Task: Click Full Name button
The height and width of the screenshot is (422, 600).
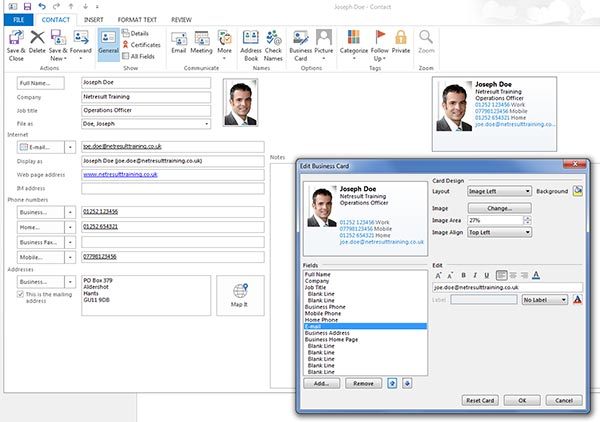Action: pos(41,83)
